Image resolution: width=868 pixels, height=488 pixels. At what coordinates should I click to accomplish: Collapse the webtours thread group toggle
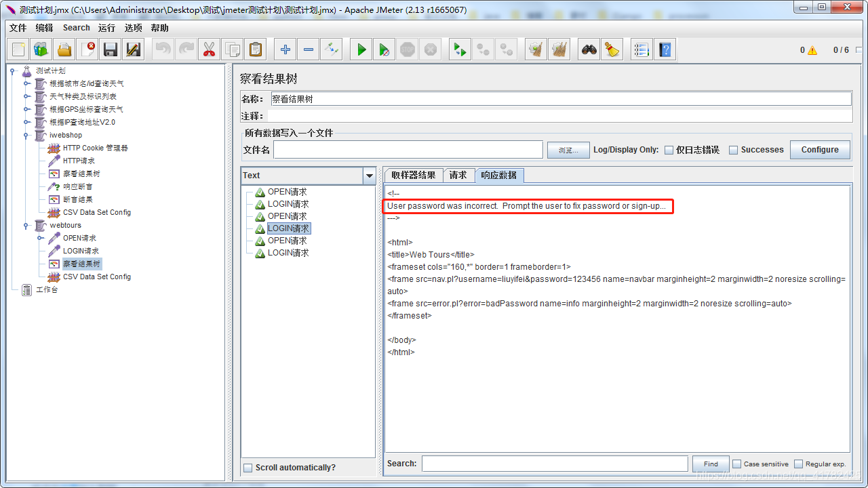coord(26,225)
